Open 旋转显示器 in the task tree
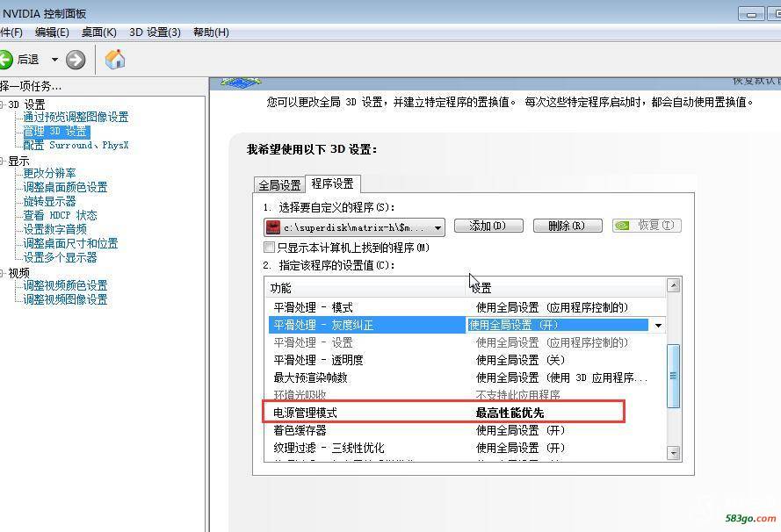The height and width of the screenshot is (532, 781). point(49,201)
